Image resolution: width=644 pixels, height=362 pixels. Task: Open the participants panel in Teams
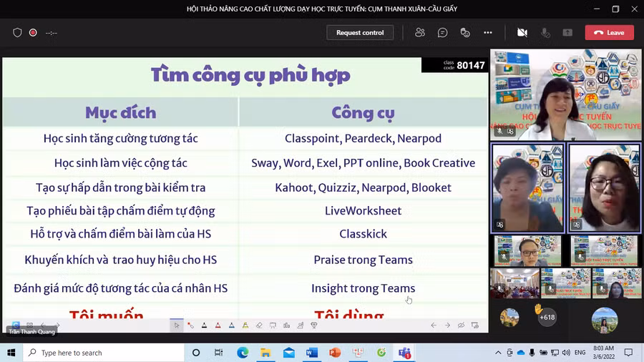420,32
